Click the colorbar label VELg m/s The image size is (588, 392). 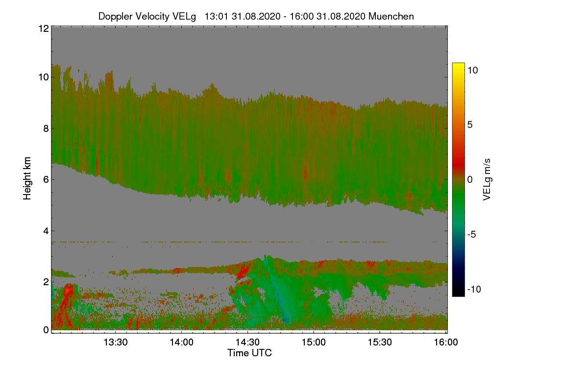pyautogui.click(x=487, y=179)
